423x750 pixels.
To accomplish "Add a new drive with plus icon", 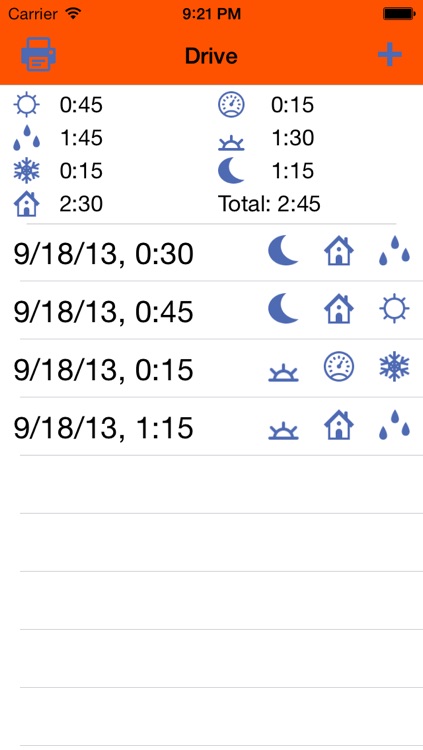I will click(390, 55).
